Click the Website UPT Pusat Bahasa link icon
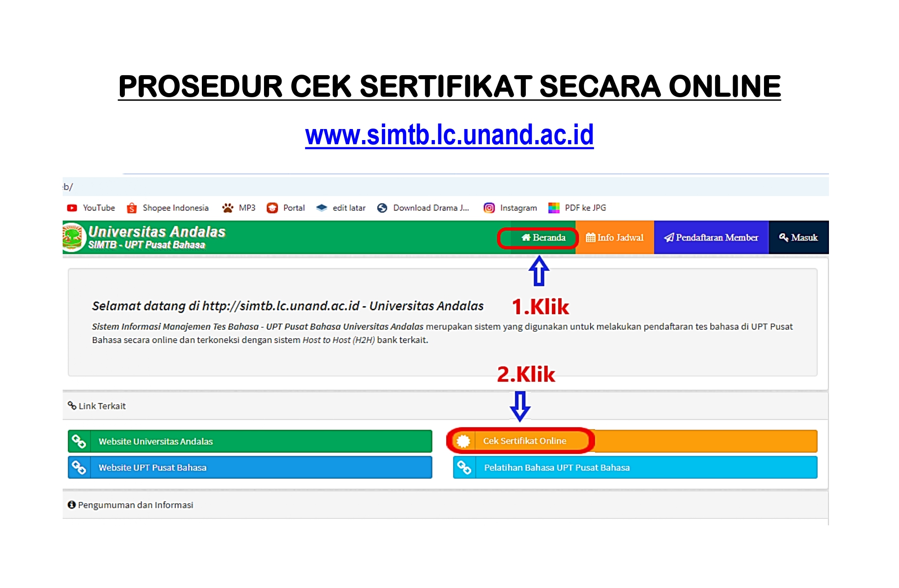This screenshot has width=899, height=588. coord(79,467)
